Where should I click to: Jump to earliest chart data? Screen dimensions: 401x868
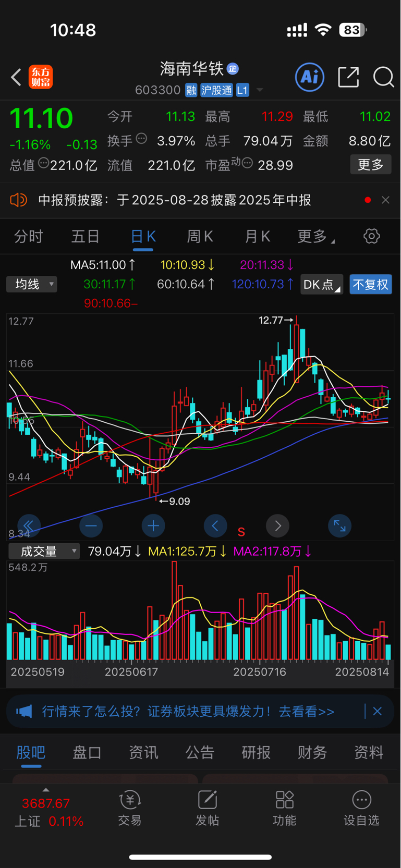(29, 526)
